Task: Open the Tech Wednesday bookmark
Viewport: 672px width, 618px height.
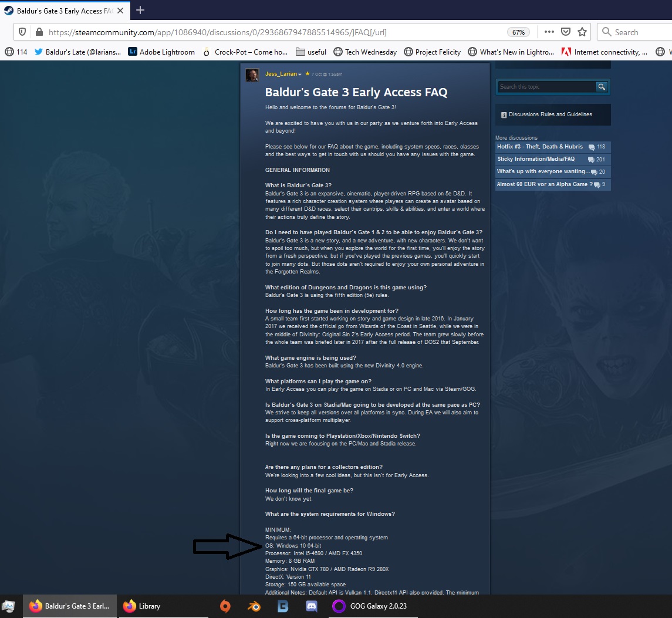Action: pyautogui.click(x=365, y=52)
